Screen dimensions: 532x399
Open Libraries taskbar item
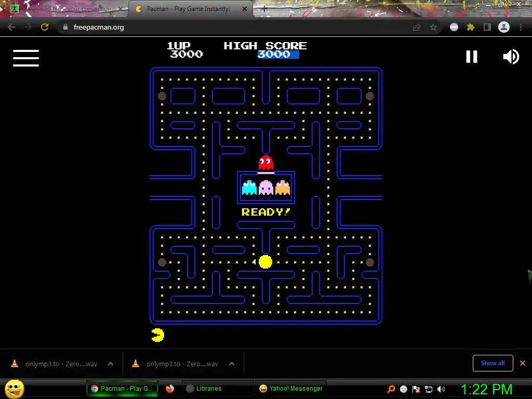(x=217, y=389)
